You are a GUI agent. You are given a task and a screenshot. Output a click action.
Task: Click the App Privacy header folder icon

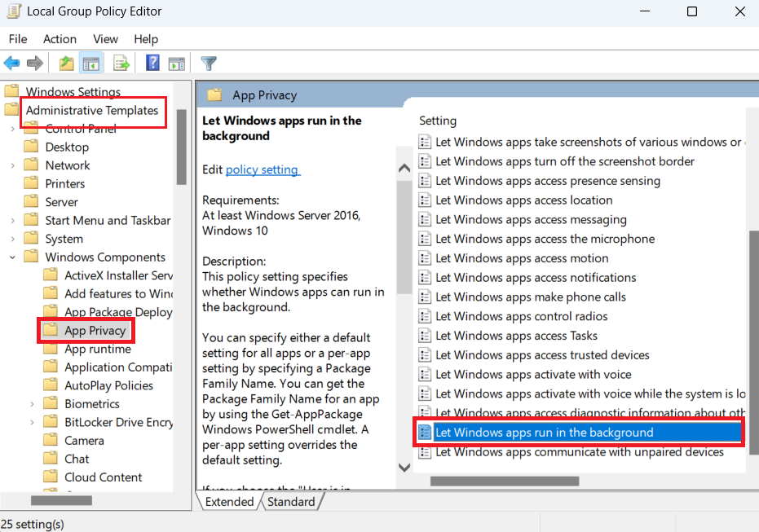point(214,95)
